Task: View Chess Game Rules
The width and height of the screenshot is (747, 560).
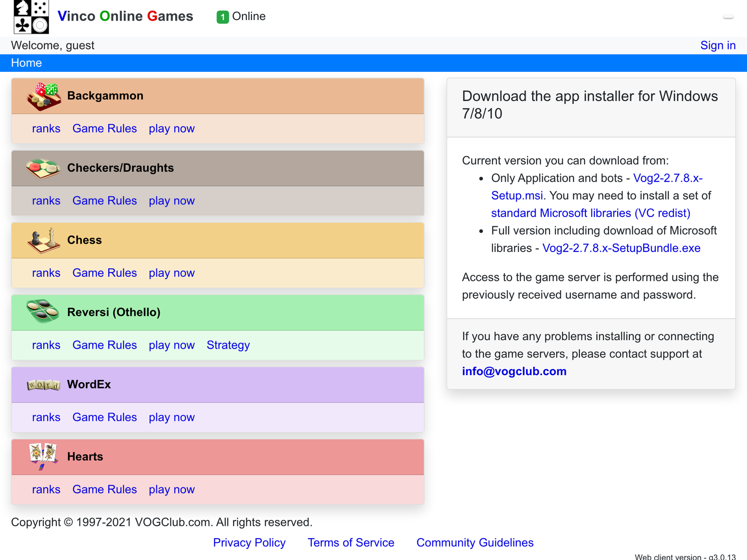Action: (105, 273)
